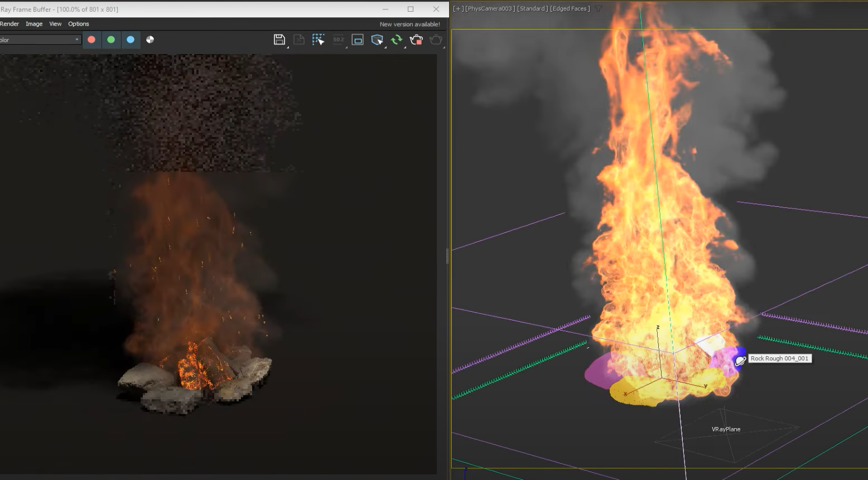The height and width of the screenshot is (480, 868).
Task: Select the save image icon
Action: [279, 39]
